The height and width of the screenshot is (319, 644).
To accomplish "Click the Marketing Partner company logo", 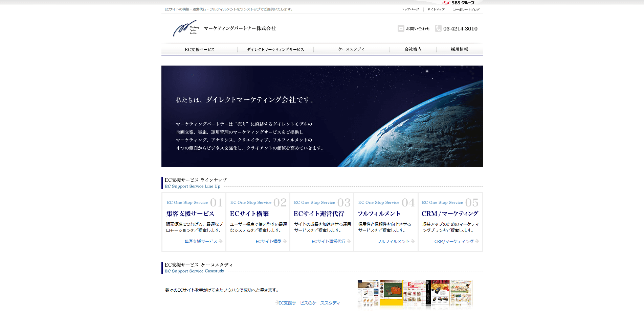I will [186, 28].
